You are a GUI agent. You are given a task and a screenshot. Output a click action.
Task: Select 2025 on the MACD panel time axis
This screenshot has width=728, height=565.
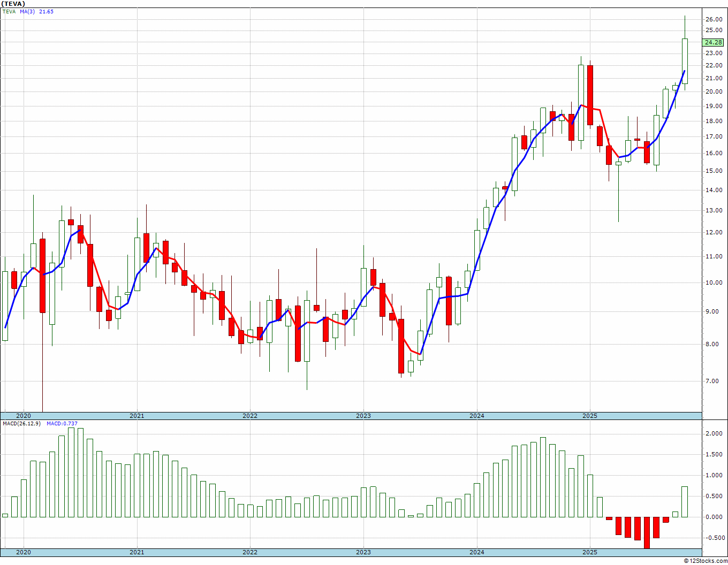590,552
